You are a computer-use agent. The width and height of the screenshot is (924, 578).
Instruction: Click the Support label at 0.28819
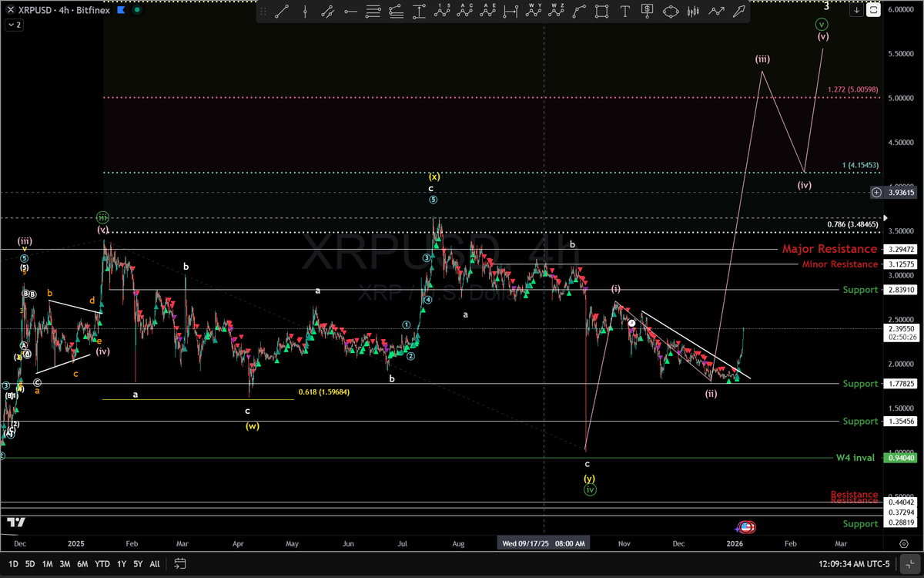click(860, 524)
